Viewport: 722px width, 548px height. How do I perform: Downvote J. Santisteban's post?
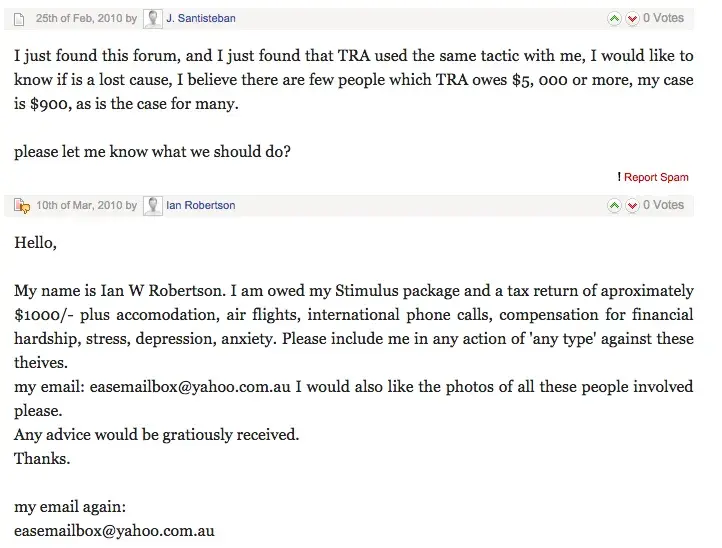[x=632, y=18]
